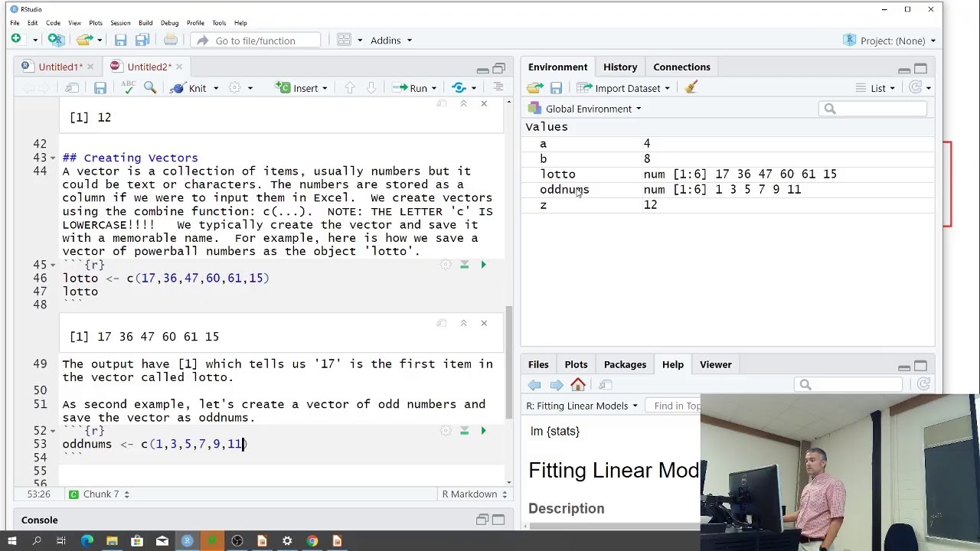Viewport: 980px width, 551px height.
Task: Open the Addins dropdown
Action: pyautogui.click(x=391, y=41)
